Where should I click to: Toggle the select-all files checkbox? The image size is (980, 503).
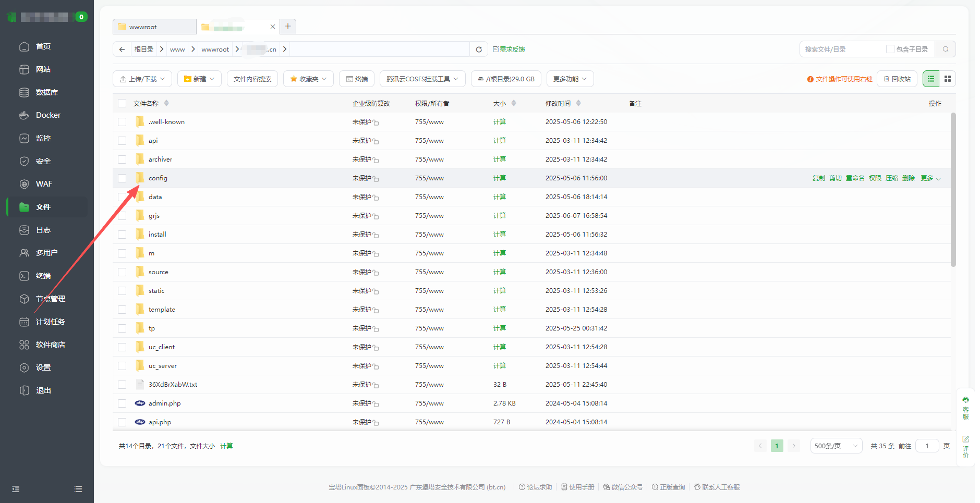tap(122, 104)
